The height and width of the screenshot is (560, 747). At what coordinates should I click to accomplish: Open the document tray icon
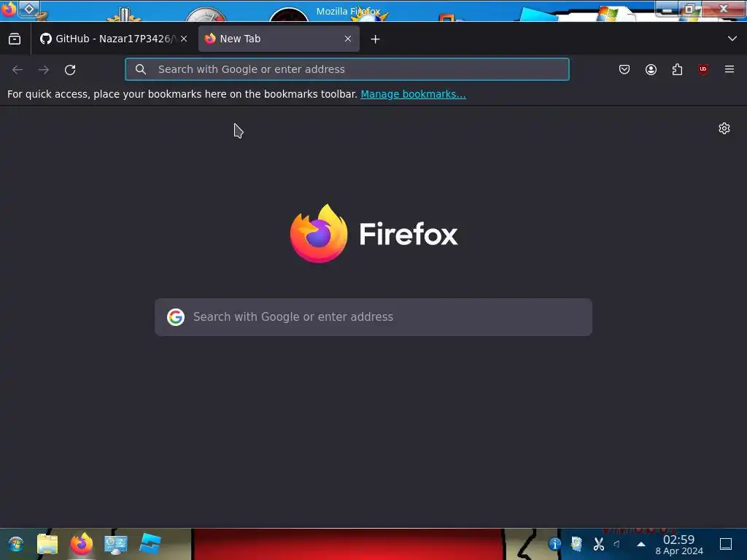pos(577,544)
